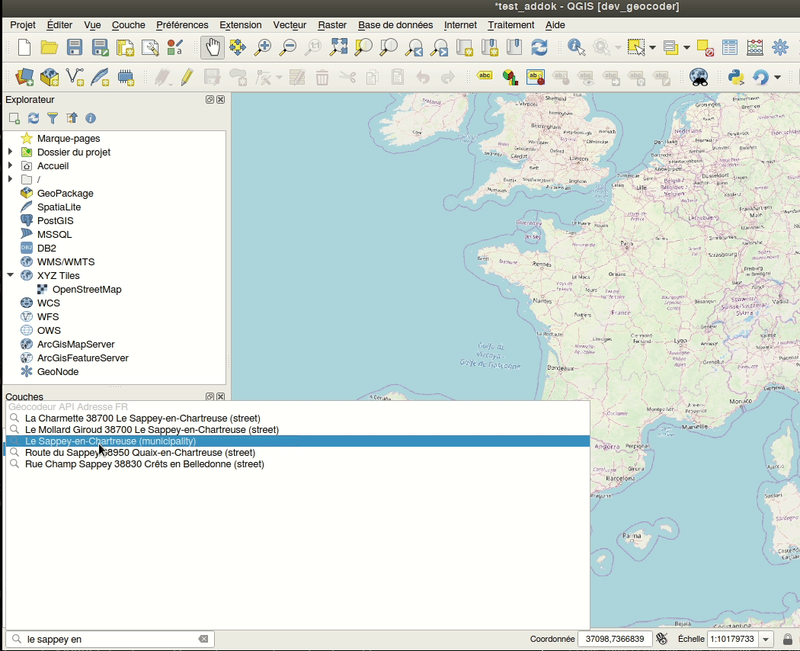Open the Processing toolbox gear icon

pyautogui.click(x=780, y=47)
